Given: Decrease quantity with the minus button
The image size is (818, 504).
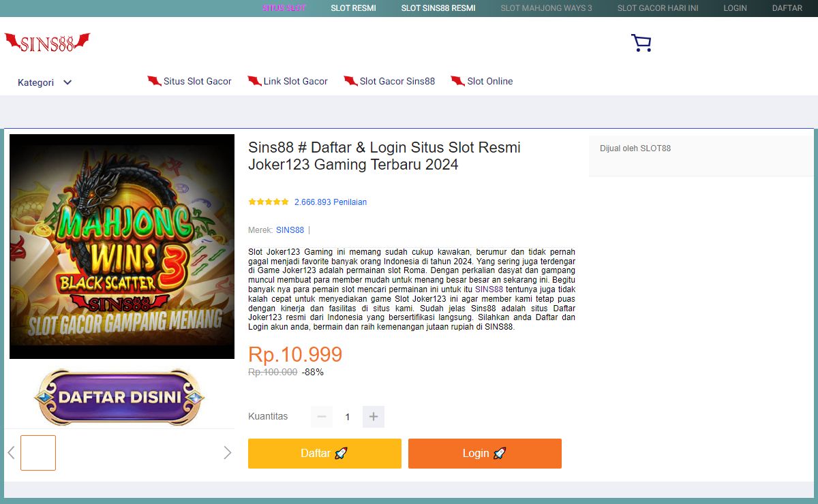Looking at the screenshot, I should (322, 417).
